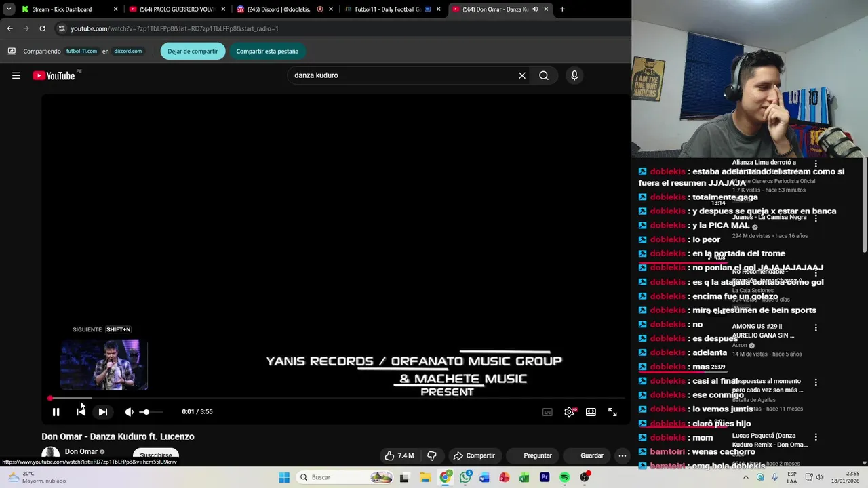
Task: Start voice search with microphone
Action: click(574, 75)
